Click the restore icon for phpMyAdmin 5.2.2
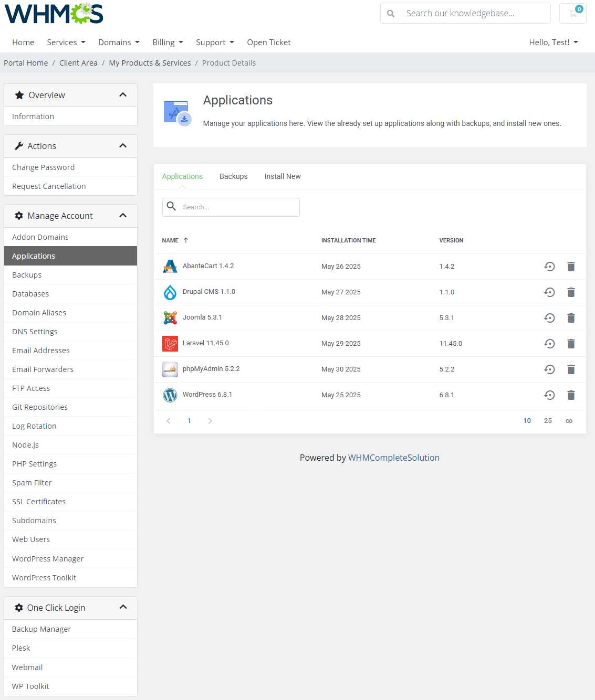 [549, 369]
